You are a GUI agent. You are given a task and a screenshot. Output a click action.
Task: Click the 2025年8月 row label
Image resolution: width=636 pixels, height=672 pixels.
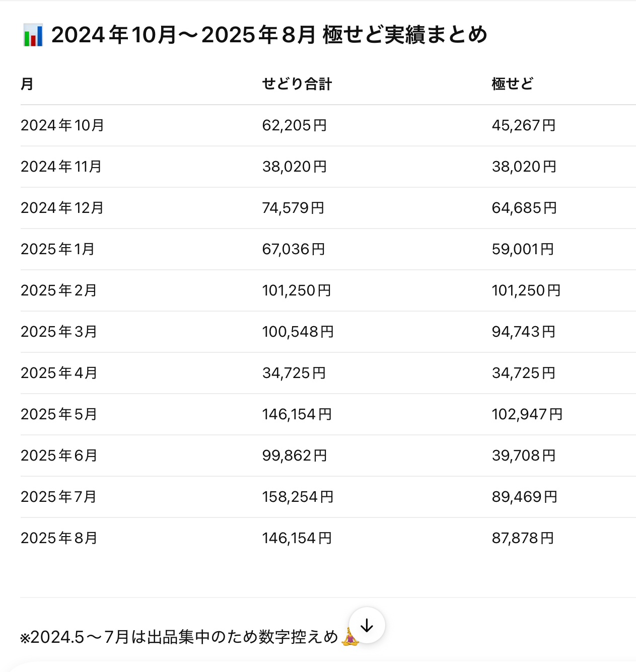point(59,538)
